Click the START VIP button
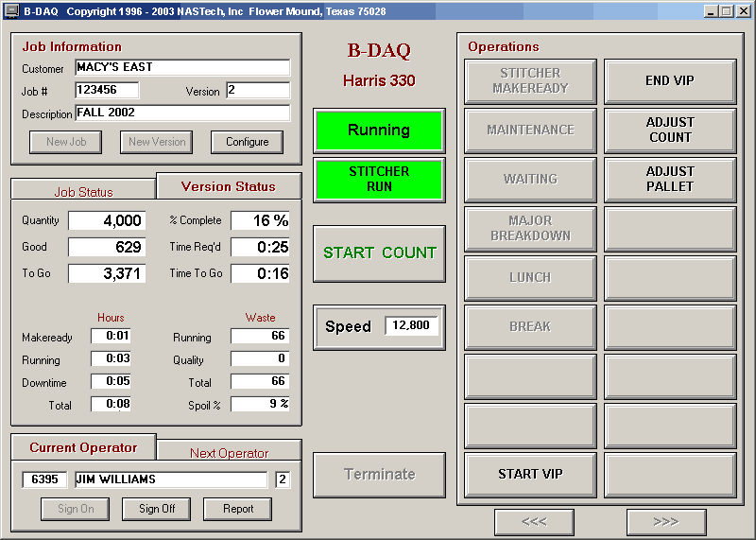The height and width of the screenshot is (540, 756). click(x=530, y=475)
